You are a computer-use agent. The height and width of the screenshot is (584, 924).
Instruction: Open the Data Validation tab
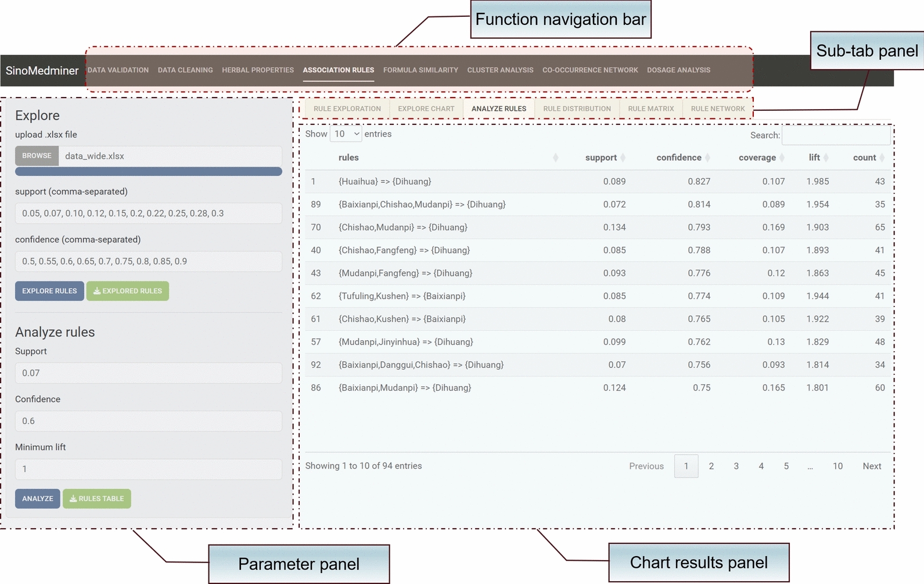[118, 70]
